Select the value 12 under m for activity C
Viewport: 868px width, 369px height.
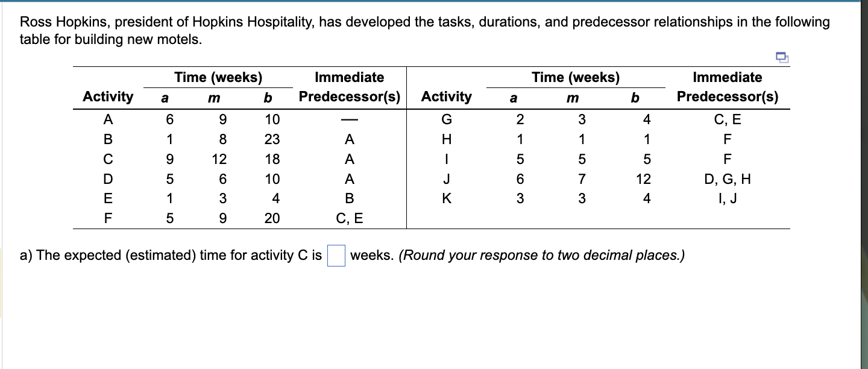point(219,159)
